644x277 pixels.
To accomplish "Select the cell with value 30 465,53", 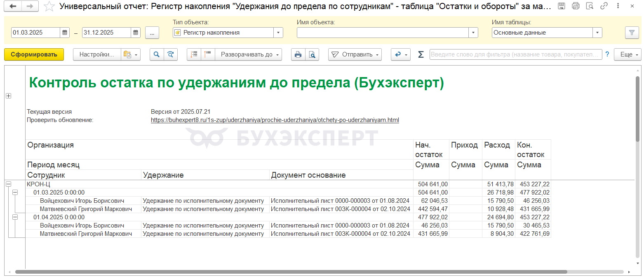I will [x=533, y=225].
